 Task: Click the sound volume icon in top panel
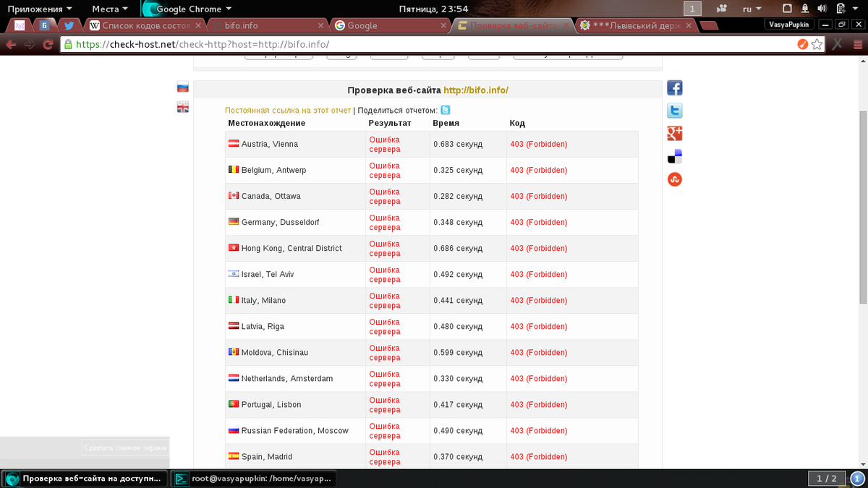tap(823, 9)
